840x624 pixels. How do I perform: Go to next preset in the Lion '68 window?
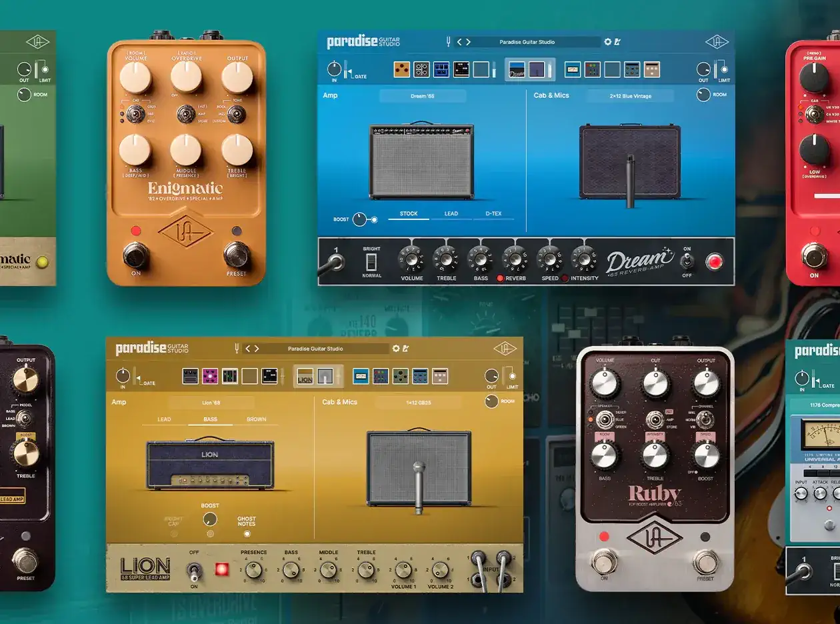click(257, 348)
